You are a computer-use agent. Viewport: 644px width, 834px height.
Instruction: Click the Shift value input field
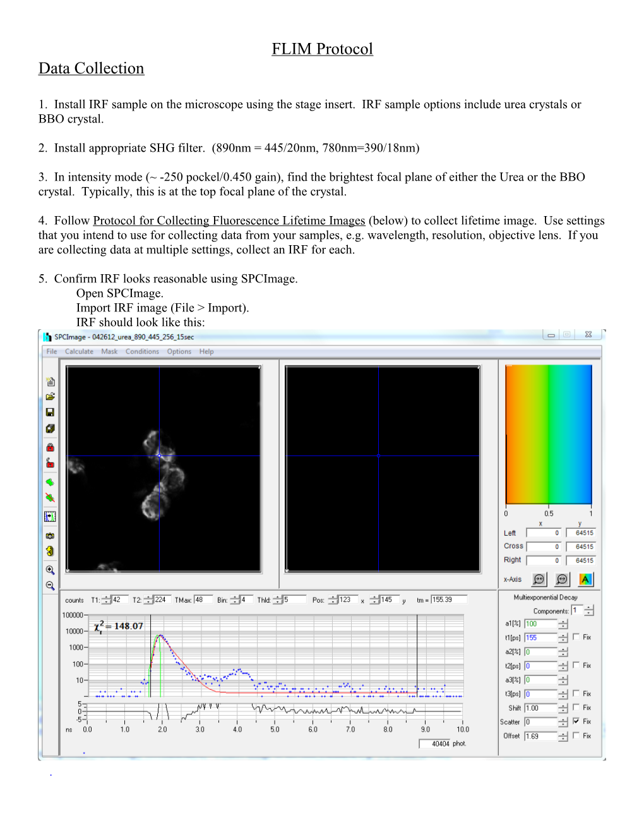click(x=540, y=708)
